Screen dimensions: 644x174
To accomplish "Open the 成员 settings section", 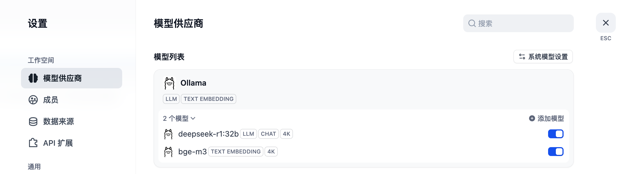I will (x=51, y=100).
